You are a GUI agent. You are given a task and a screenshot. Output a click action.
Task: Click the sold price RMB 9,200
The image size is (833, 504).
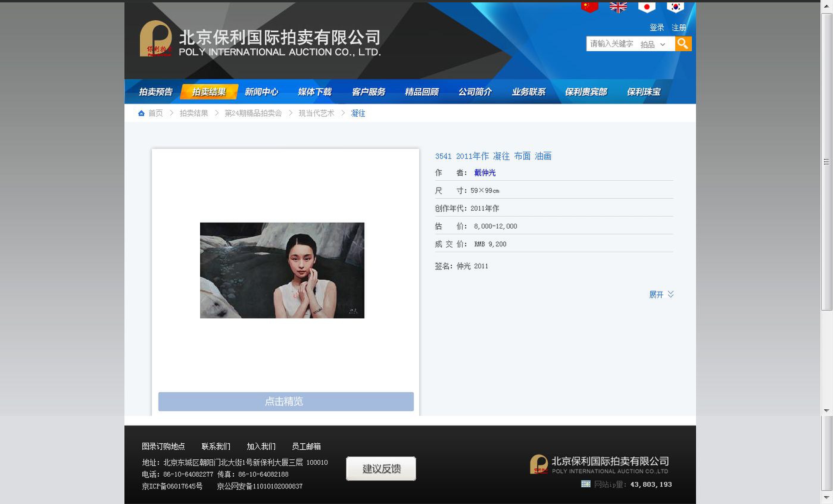[490, 244]
